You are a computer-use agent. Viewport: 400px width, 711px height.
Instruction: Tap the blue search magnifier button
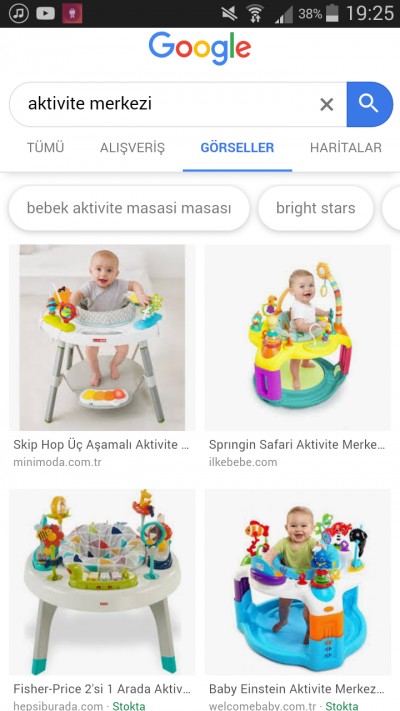pos(369,104)
